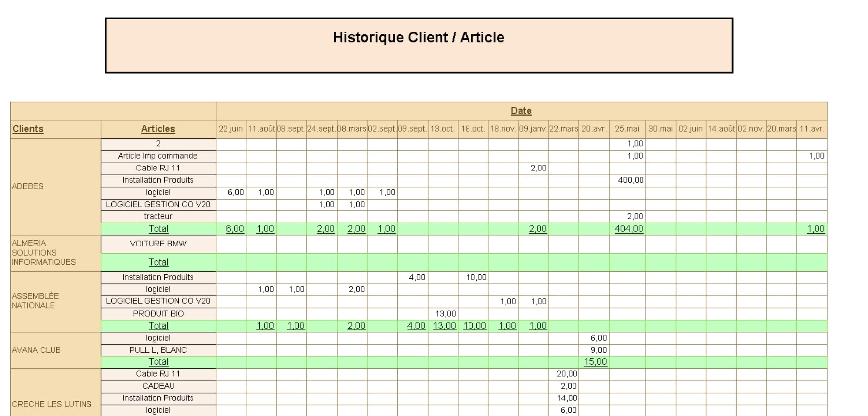The height and width of the screenshot is (416, 868).
Task: Click the 22.juin date column header
Action: click(231, 129)
